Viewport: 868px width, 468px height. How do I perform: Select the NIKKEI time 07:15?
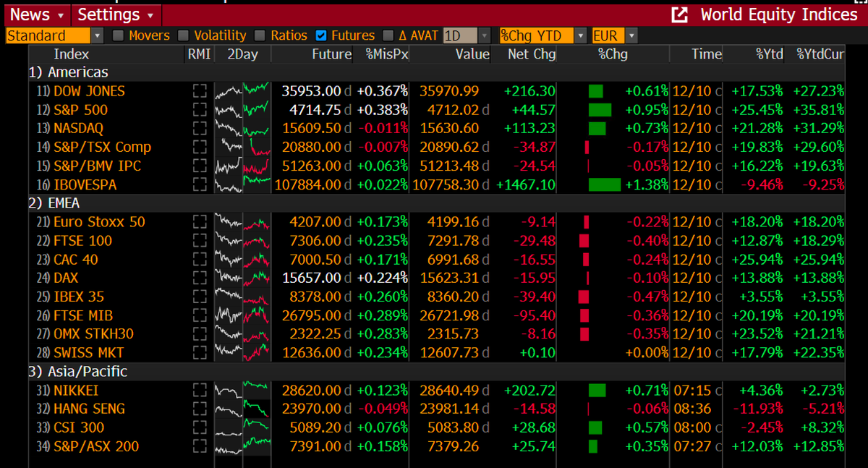692,390
